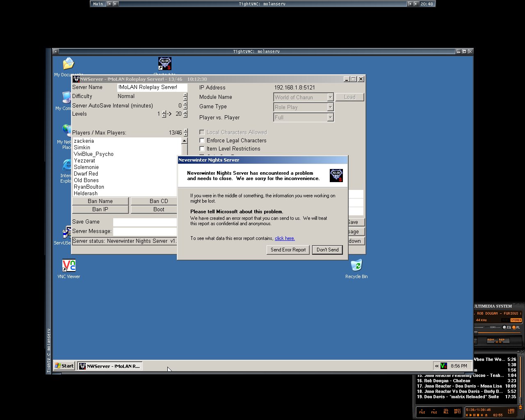The height and width of the screenshot is (420, 525).
Task: Launch Internet Explorer from desktop
Action: coord(66,170)
